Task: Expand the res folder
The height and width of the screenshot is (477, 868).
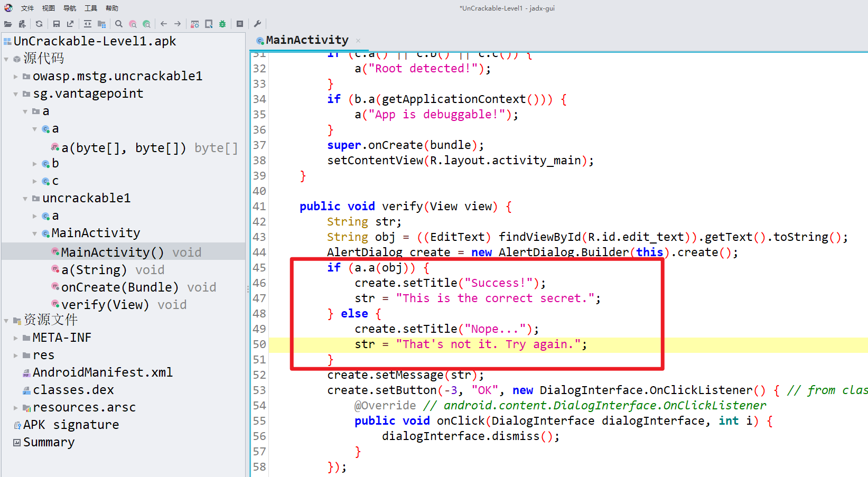Action: coord(16,356)
